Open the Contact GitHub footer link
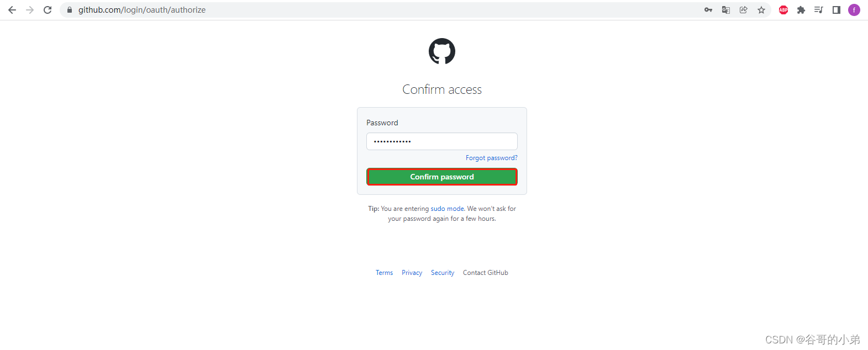 pyautogui.click(x=486, y=273)
